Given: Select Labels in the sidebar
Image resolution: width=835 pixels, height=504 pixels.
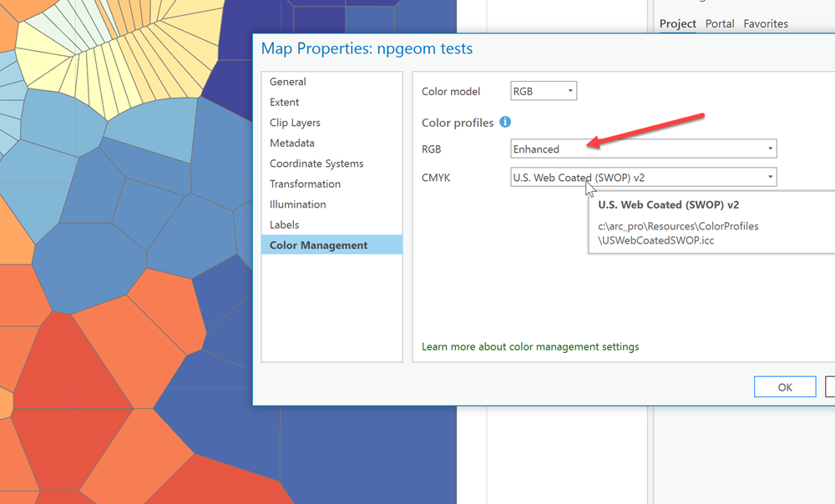Looking at the screenshot, I should [283, 224].
